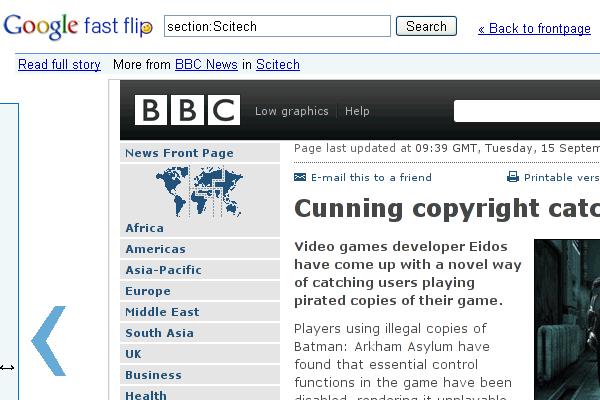Select Europe in the news menu

[x=200, y=291]
